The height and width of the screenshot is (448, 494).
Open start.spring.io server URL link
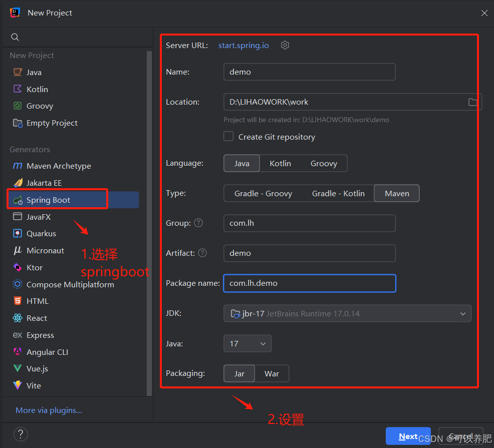point(243,46)
